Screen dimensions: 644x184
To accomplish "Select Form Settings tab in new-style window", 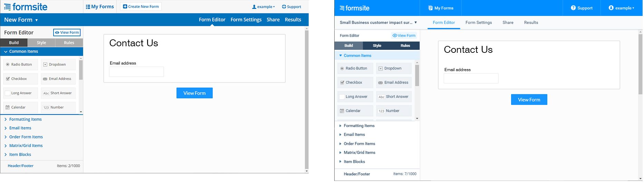I will click(479, 22).
